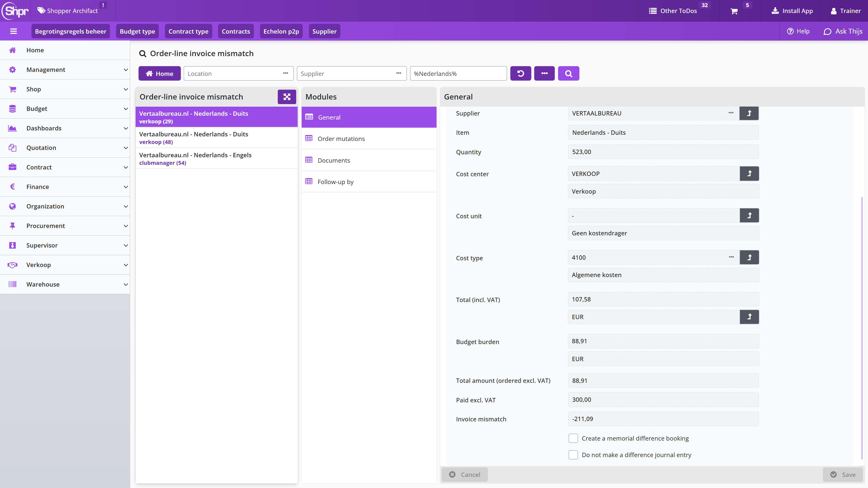868x488 pixels.
Task: Open Ask Thijs chat
Action: point(843,31)
